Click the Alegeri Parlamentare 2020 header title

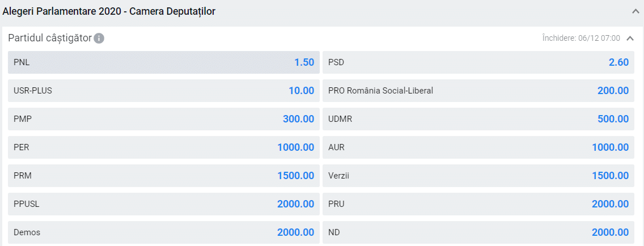point(109,11)
